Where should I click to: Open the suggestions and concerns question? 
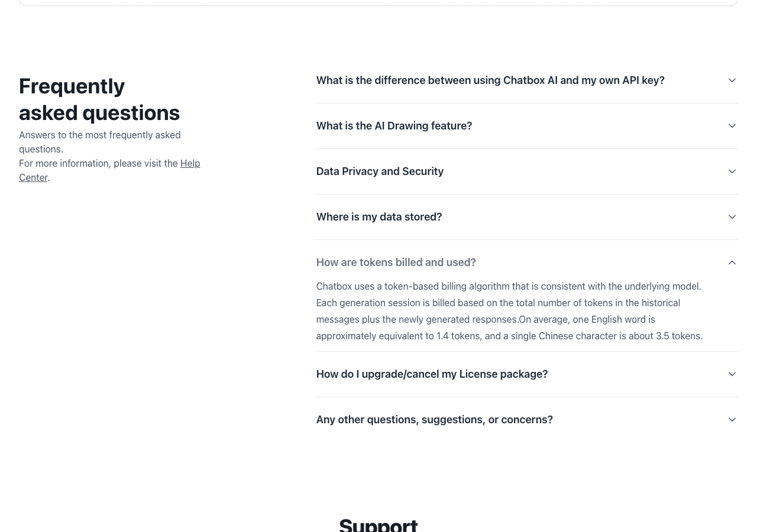[x=434, y=419]
